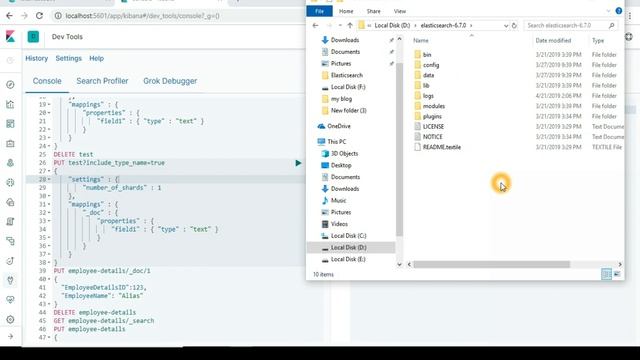Viewport: 640px width, 360px height.
Task: Open the Share ribbon tab
Action: tap(373, 11)
